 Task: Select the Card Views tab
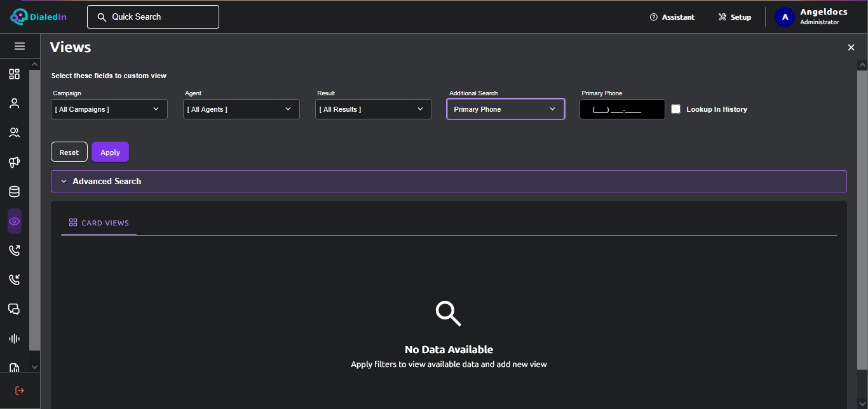click(x=98, y=223)
